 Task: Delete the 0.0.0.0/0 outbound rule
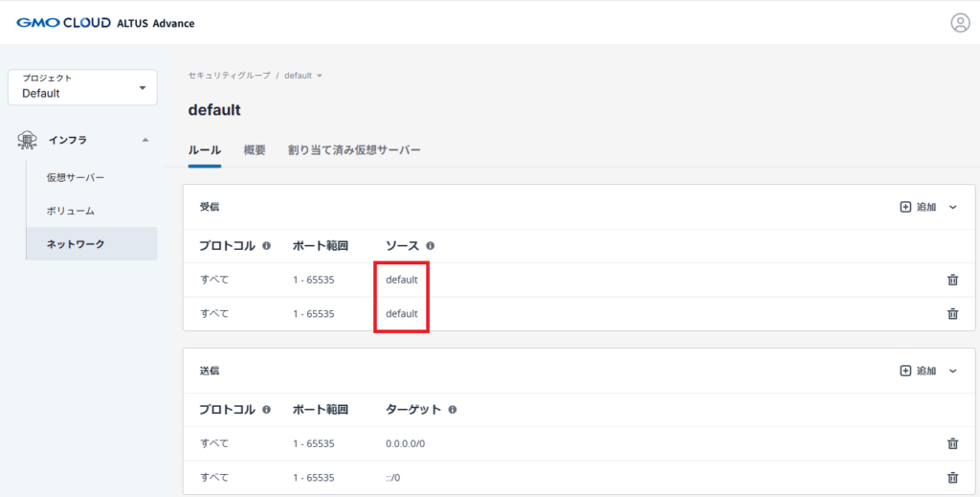(x=952, y=443)
